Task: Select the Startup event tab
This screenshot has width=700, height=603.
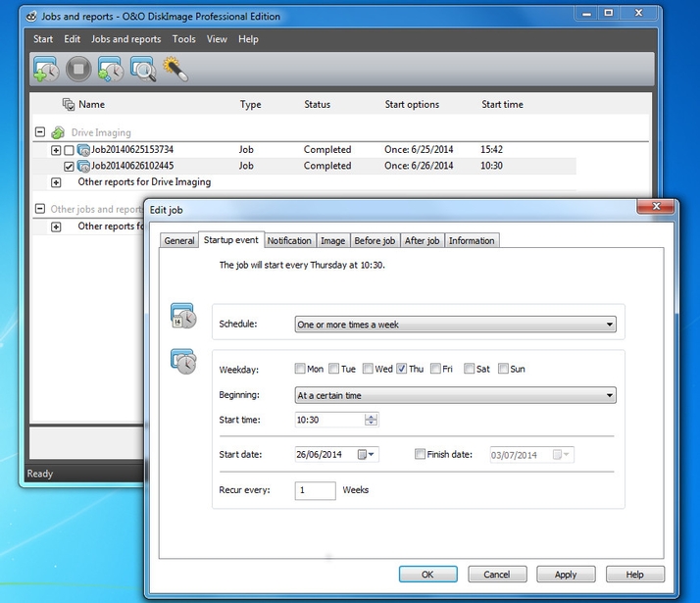Action: coord(231,239)
